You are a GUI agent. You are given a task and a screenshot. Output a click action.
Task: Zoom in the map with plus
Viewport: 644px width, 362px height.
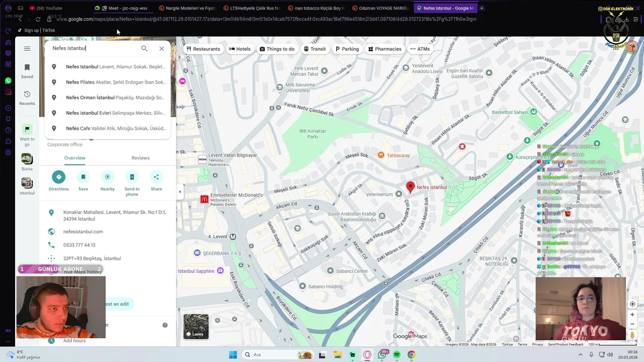632,315
